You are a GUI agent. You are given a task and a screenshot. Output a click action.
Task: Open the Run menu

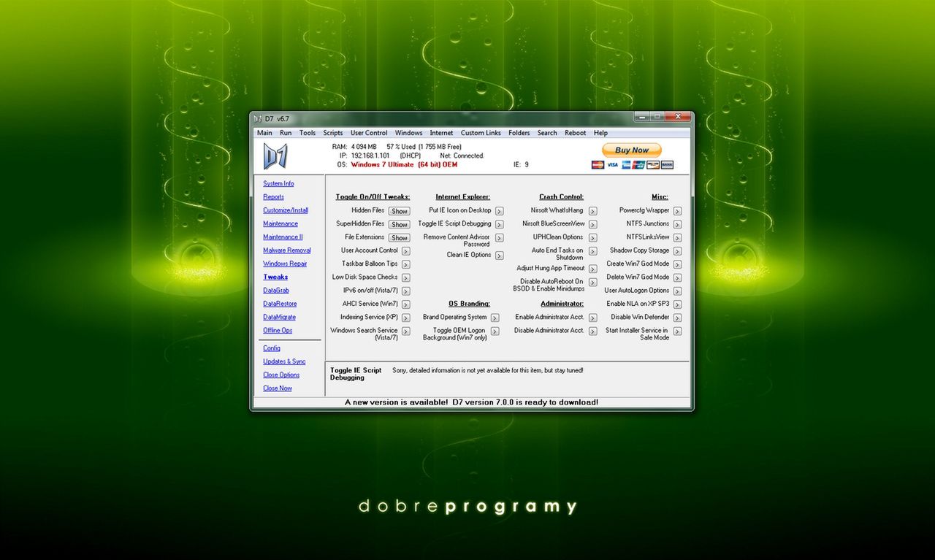(x=286, y=133)
